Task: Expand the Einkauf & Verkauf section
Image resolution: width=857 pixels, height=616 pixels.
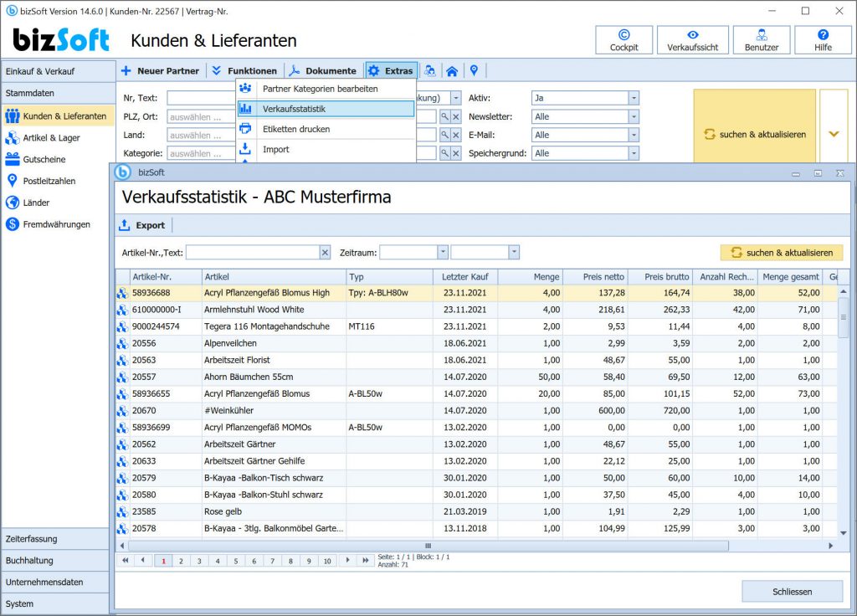Action: pos(58,71)
